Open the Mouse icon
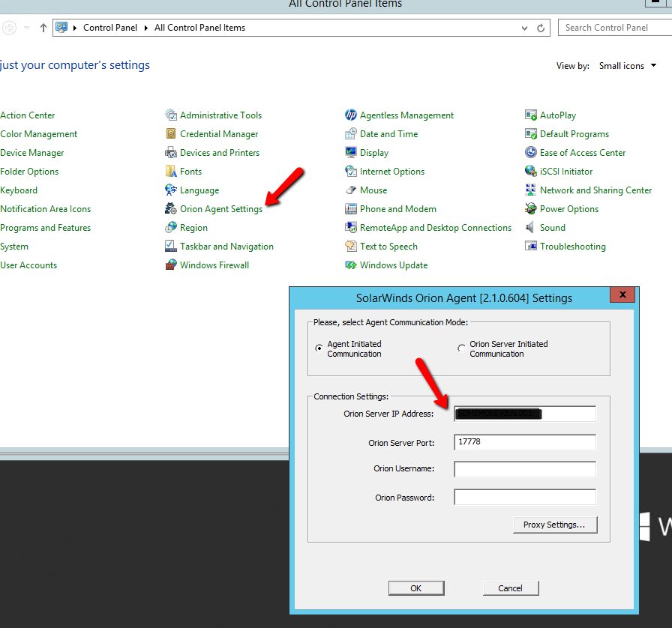 point(351,190)
